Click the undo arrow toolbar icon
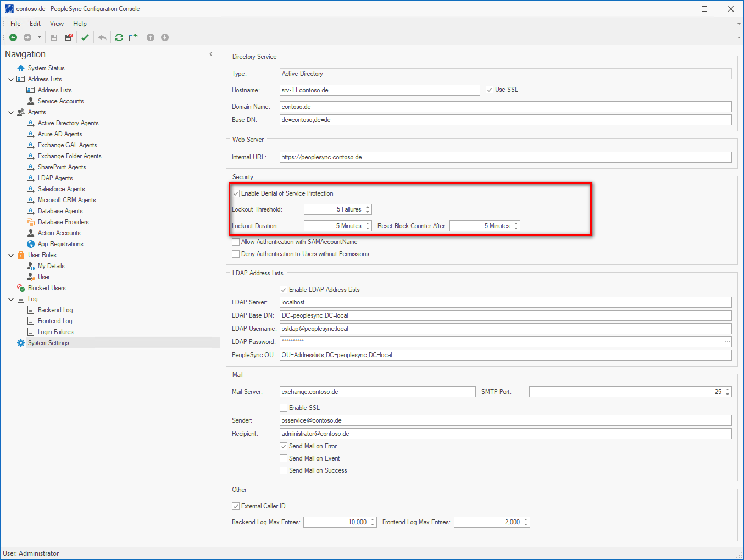This screenshot has width=744, height=560. tap(102, 37)
